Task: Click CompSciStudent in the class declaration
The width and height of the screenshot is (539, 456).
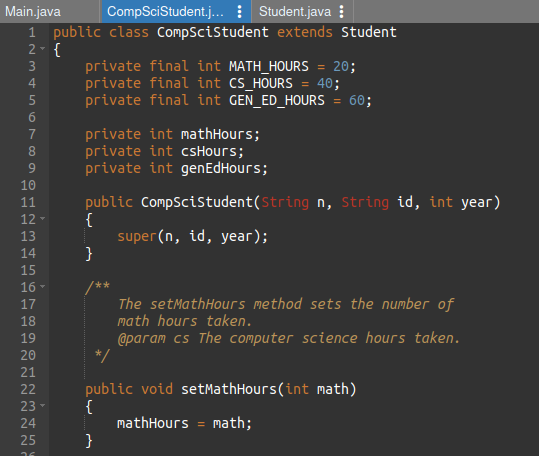Action: [213, 32]
